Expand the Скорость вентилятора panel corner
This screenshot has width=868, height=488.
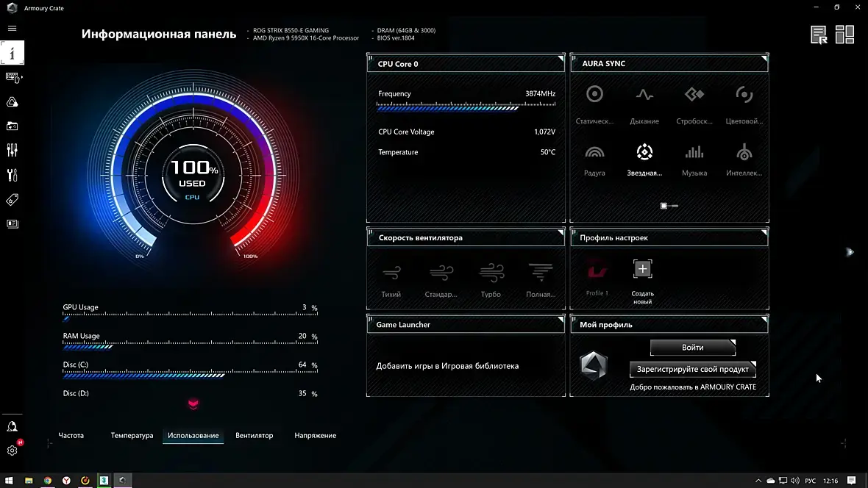click(x=561, y=232)
